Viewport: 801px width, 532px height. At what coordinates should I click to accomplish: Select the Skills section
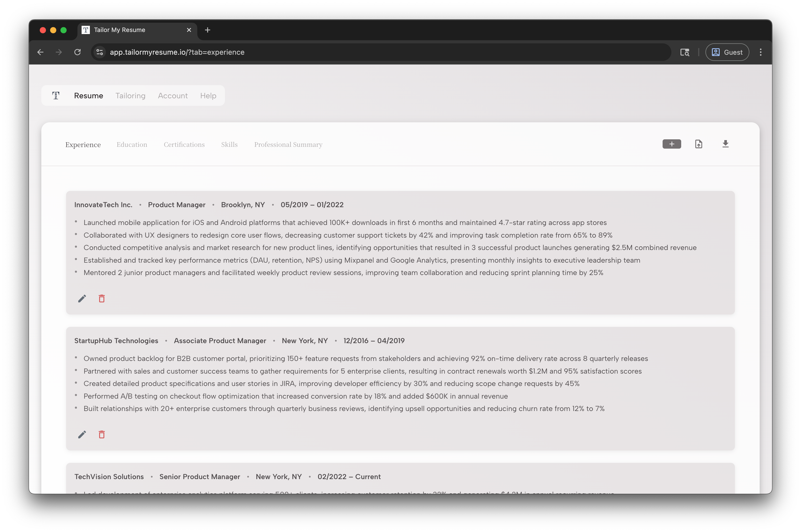point(229,144)
